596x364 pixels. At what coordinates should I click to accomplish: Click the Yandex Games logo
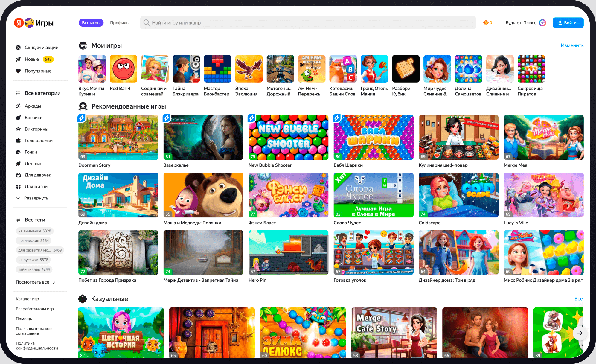(x=34, y=23)
